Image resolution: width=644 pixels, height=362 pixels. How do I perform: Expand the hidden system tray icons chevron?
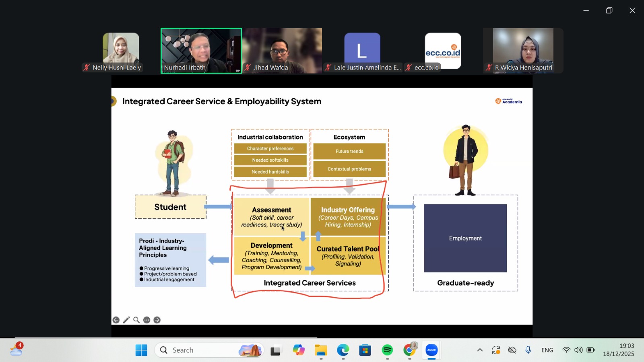tap(480, 350)
